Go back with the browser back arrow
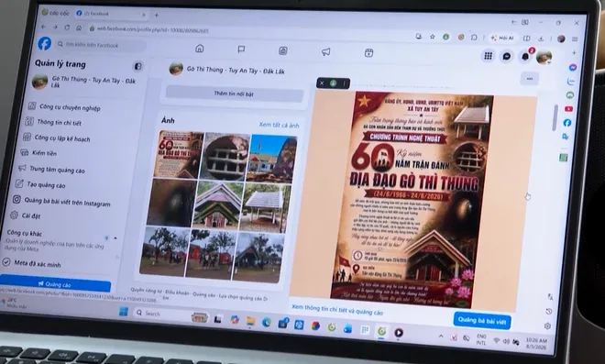 tap(44, 27)
